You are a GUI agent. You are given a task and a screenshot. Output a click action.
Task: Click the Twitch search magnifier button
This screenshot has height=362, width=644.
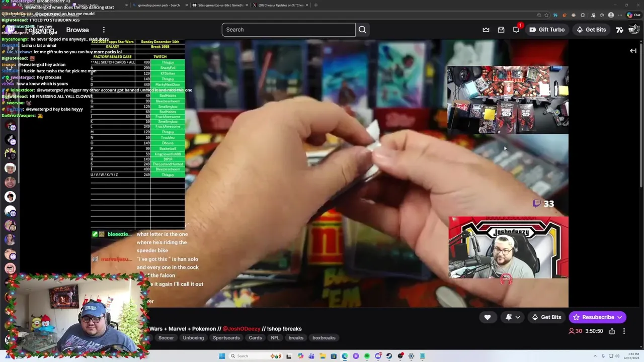(x=362, y=30)
